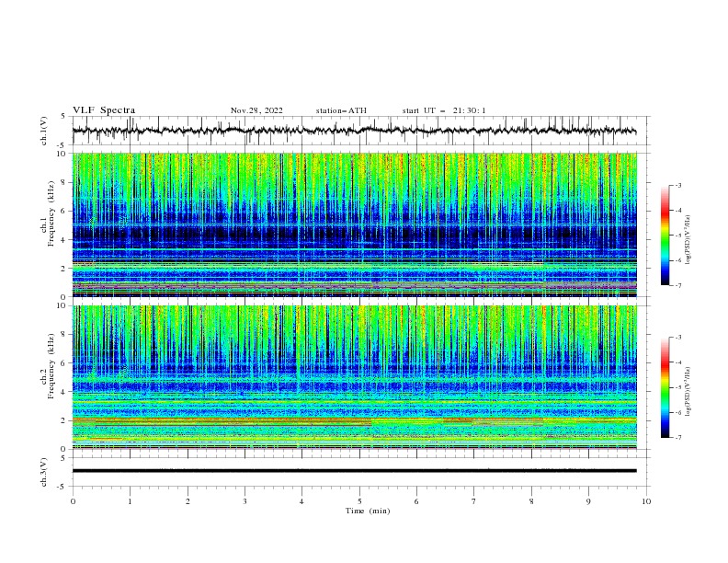This screenshot has height=563, width=728.
Task: Click time axis tick "7" at bottom
Action: point(474,501)
